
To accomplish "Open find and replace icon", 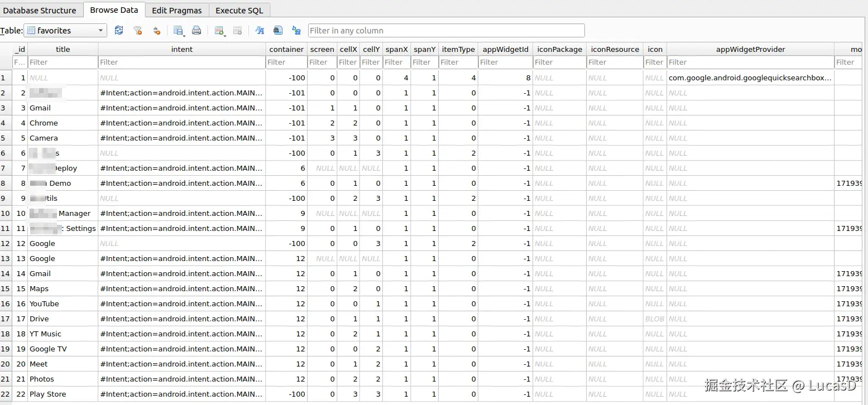I will [296, 31].
